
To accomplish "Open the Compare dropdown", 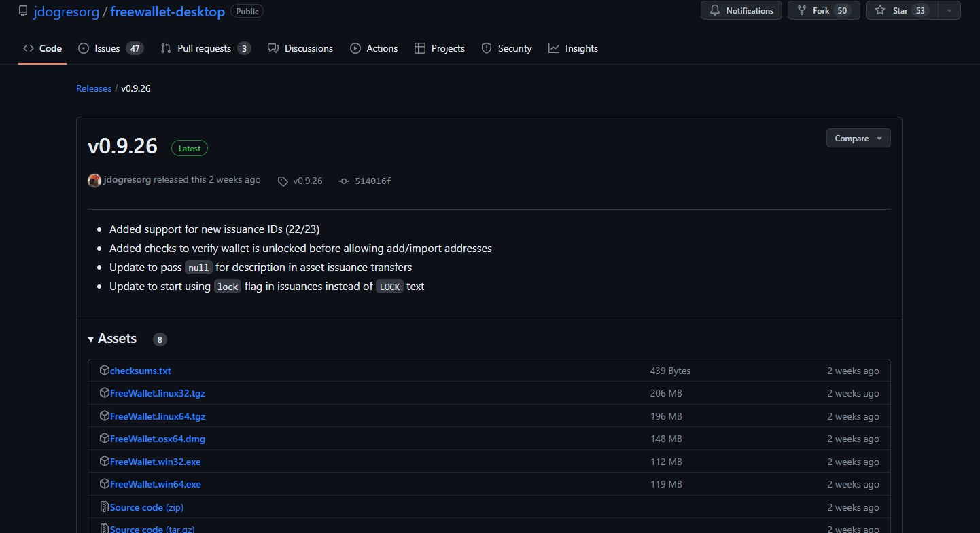I will pyautogui.click(x=858, y=138).
